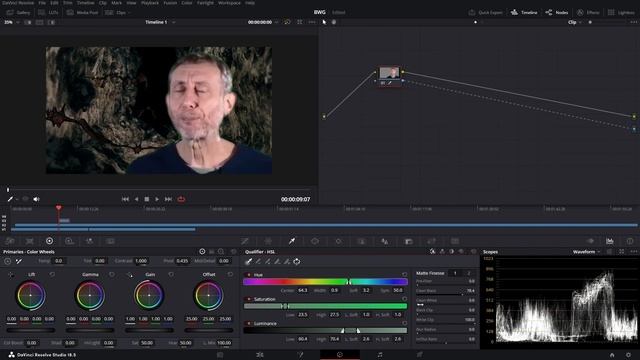Open the Fusion menu

(170, 2)
